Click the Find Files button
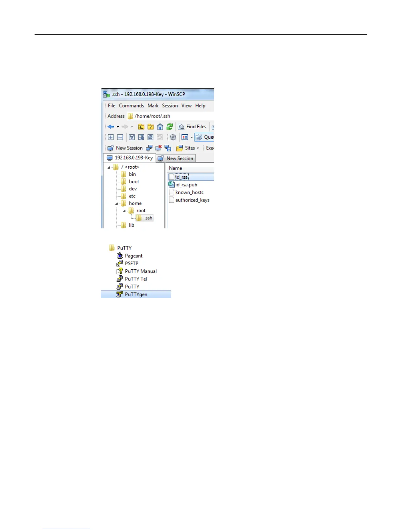 (192, 127)
